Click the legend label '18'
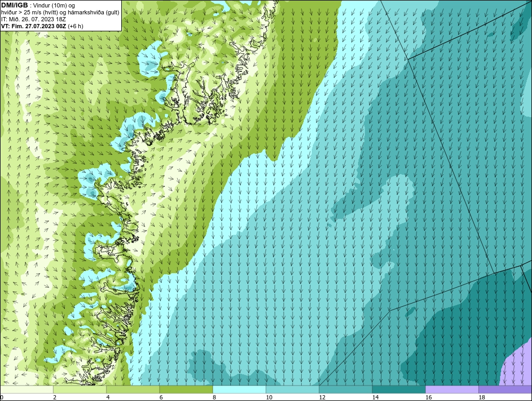This screenshot has height=401, width=532. click(x=481, y=397)
